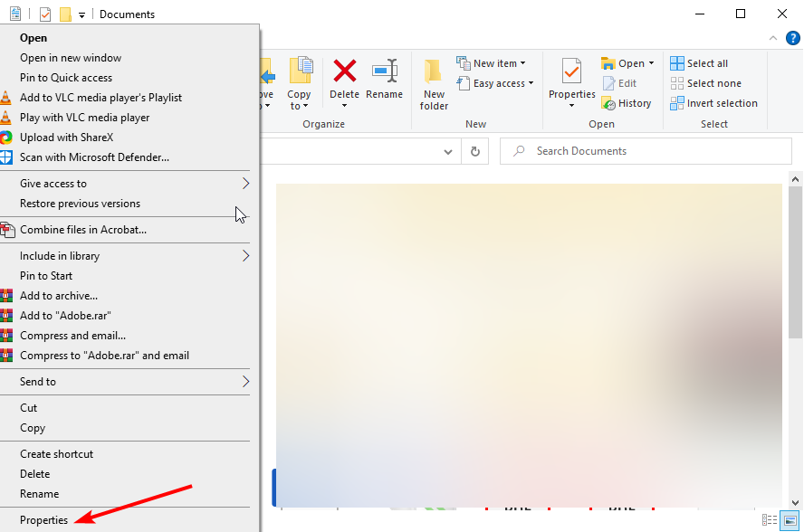
Task: Click the blue Help question mark icon
Action: (792, 38)
